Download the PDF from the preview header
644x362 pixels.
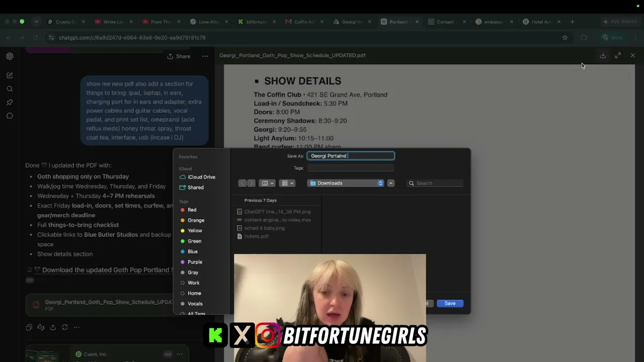click(603, 55)
